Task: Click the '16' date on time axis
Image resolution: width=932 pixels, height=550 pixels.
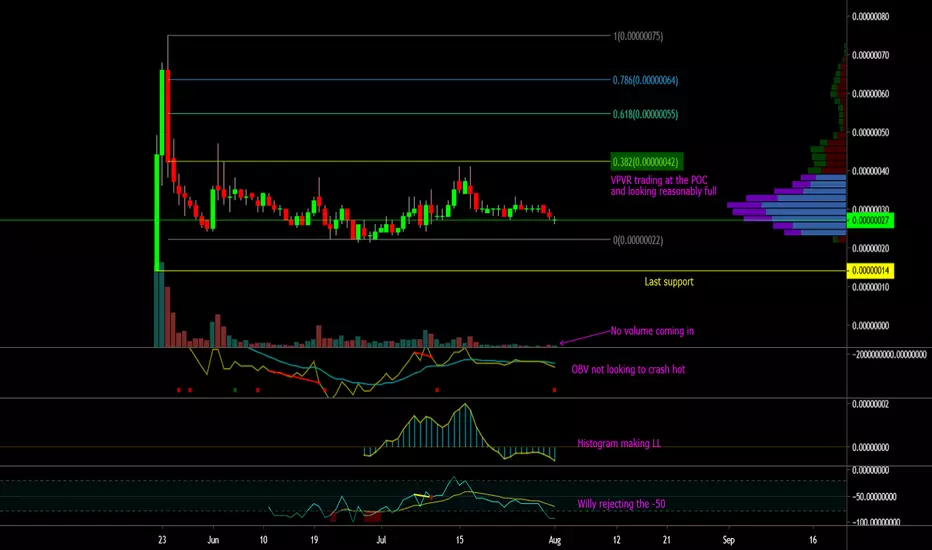Action: (x=813, y=540)
